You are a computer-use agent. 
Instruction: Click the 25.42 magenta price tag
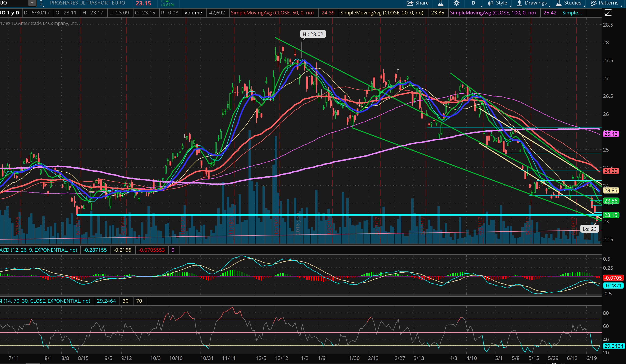(x=611, y=134)
